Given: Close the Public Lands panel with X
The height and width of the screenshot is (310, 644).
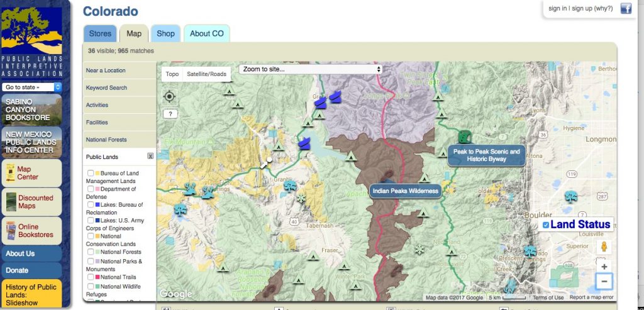Looking at the screenshot, I should 151,156.
